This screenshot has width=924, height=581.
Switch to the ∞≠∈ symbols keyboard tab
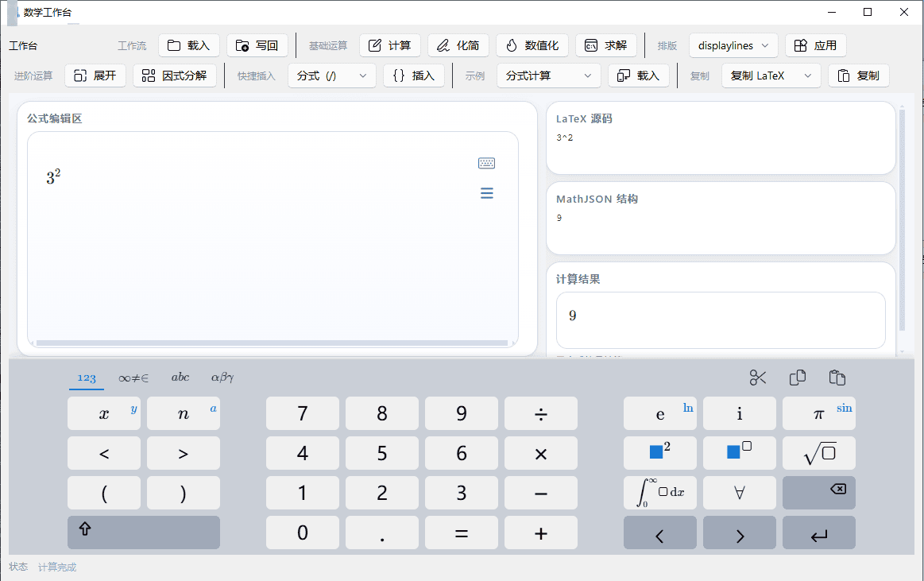pyautogui.click(x=133, y=378)
